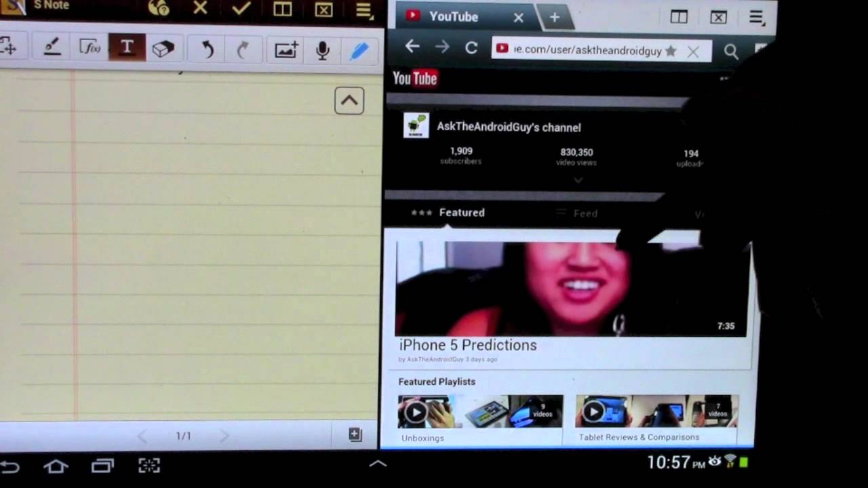Open a new browser tab
The width and height of the screenshot is (868, 488).
(x=555, y=18)
